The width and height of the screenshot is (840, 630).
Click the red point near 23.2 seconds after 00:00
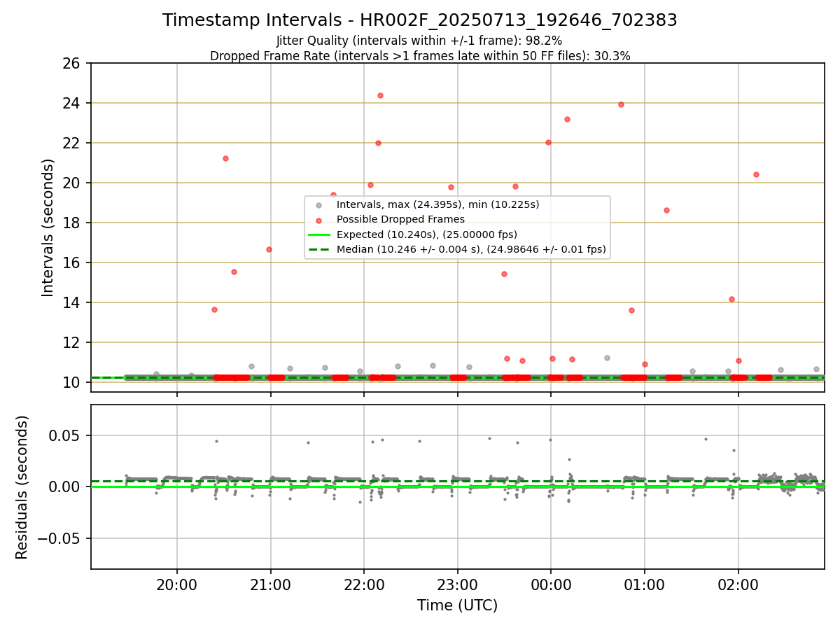tap(567, 119)
